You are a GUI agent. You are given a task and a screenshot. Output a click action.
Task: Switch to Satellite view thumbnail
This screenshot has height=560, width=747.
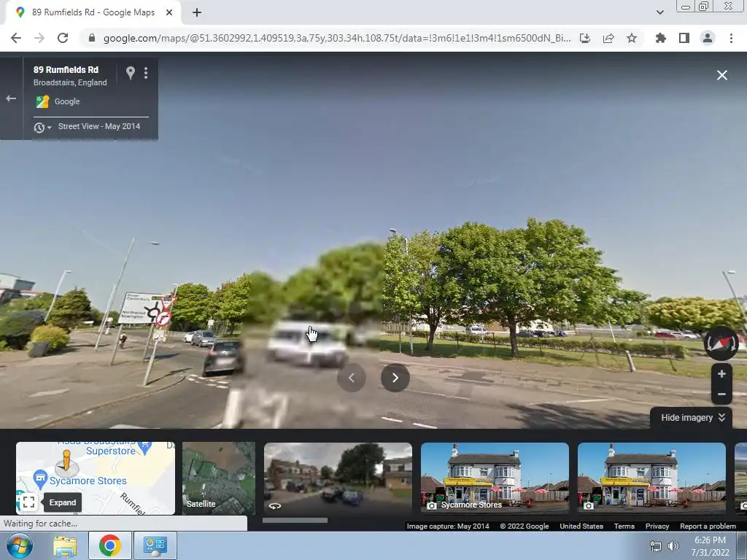(219, 478)
